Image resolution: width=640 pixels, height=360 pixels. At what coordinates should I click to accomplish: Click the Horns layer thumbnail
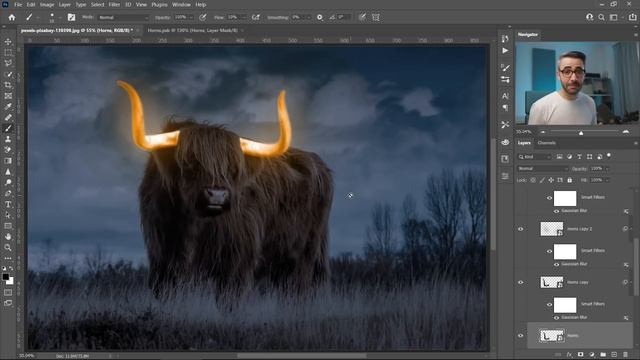click(552, 336)
